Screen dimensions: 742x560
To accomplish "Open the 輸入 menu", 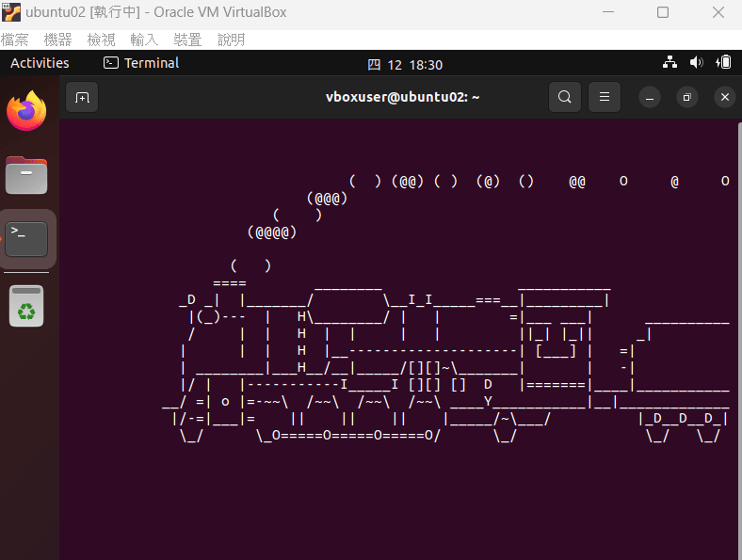I will click(144, 40).
